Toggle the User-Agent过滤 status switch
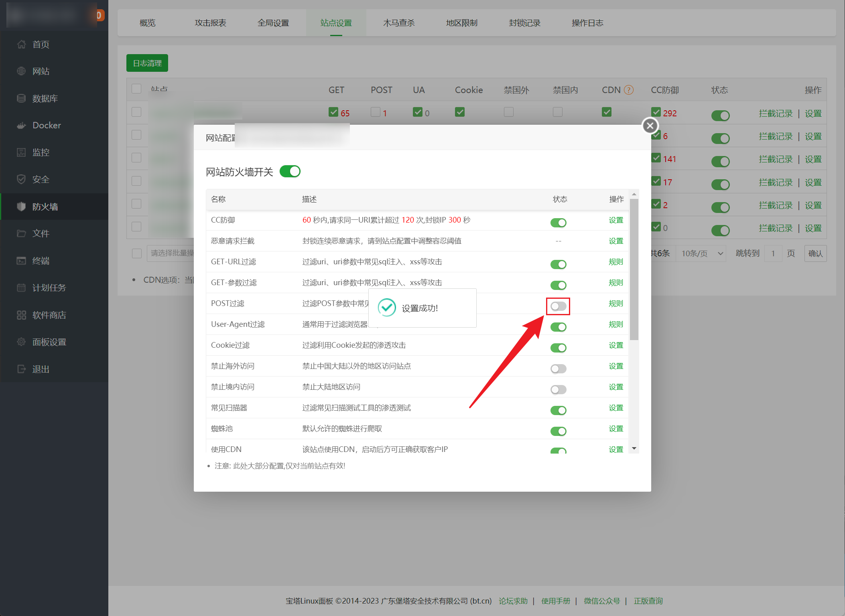845x616 pixels. click(558, 327)
